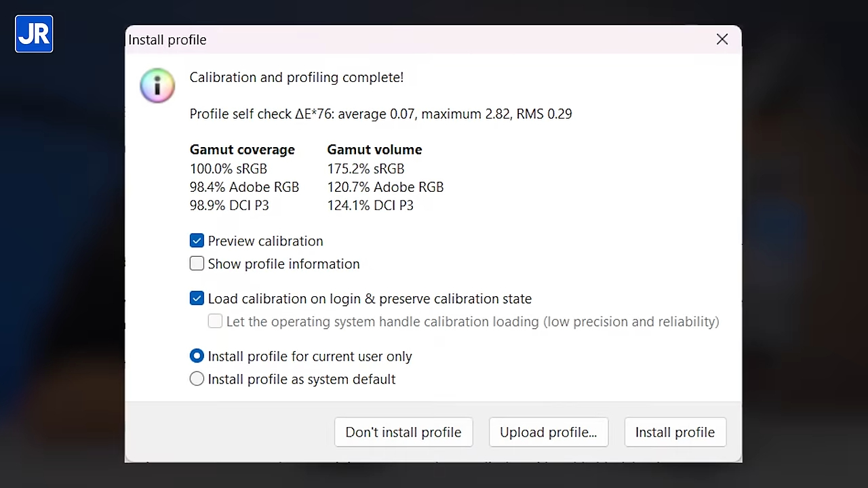Image resolution: width=868 pixels, height=488 pixels.
Task: Open the Upload profile... option
Action: click(x=548, y=432)
